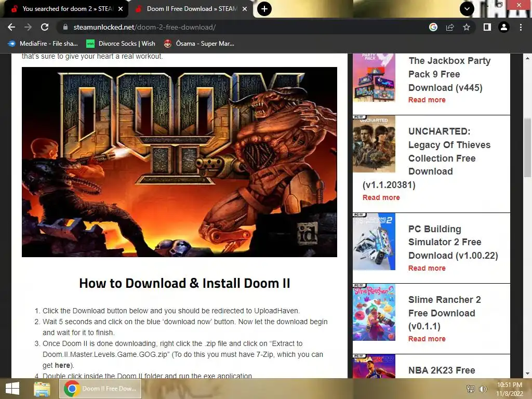532x399 pixels.
Task: Go back to the previous page
Action: click(x=11, y=27)
